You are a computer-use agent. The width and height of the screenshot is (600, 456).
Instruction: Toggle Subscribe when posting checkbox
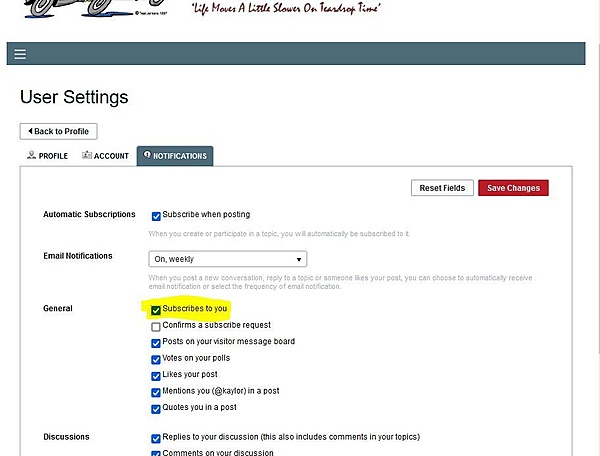click(x=156, y=215)
